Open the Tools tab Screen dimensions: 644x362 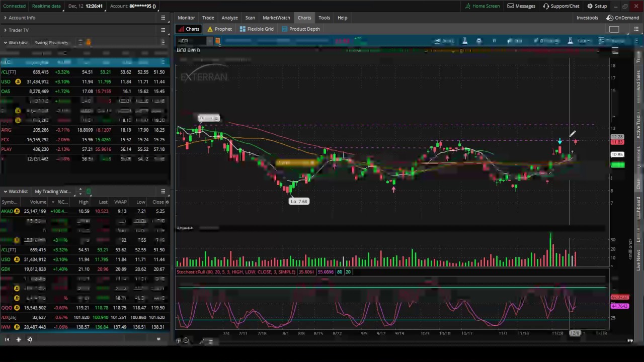(x=324, y=18)
